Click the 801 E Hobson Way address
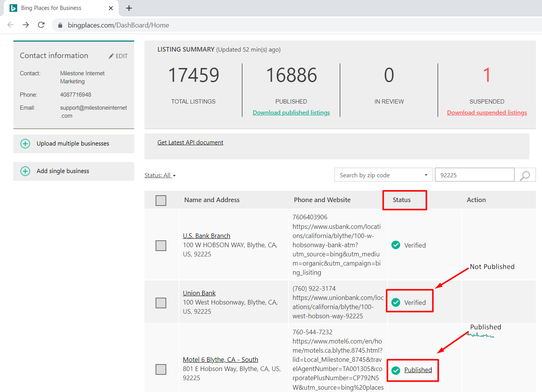 click(x=232, y=373)
